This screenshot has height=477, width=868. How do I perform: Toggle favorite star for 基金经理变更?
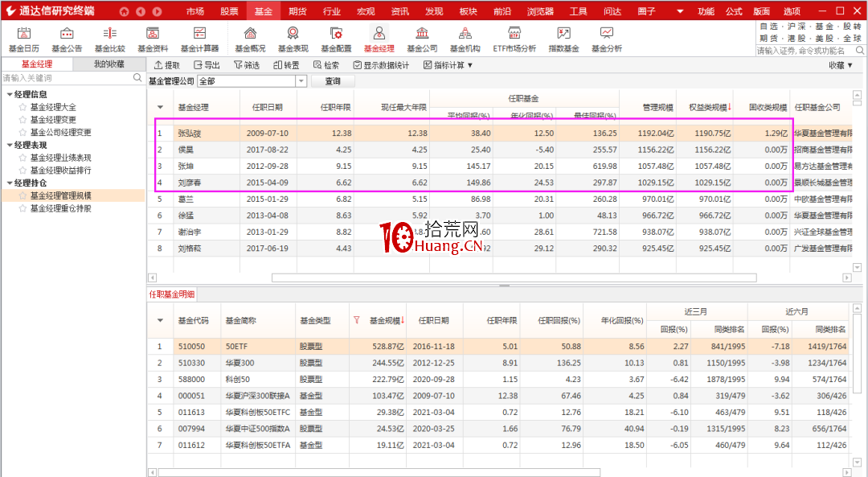tap(23, 120)
